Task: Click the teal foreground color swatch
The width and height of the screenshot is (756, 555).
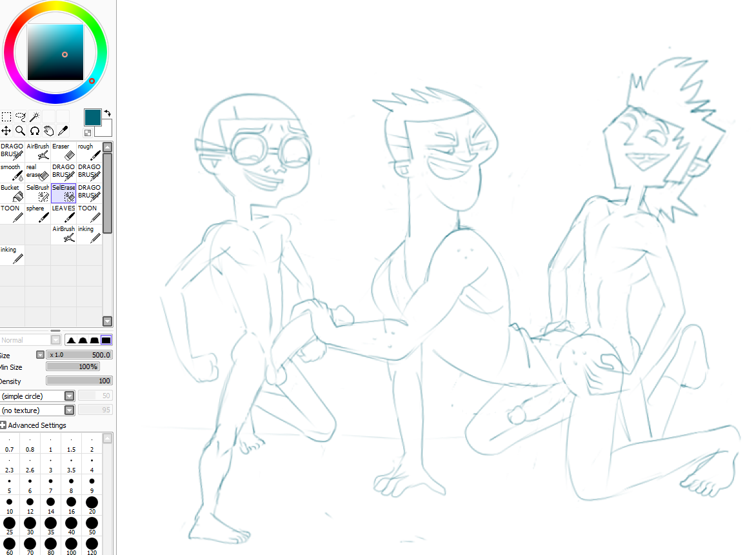Action: 92,117
